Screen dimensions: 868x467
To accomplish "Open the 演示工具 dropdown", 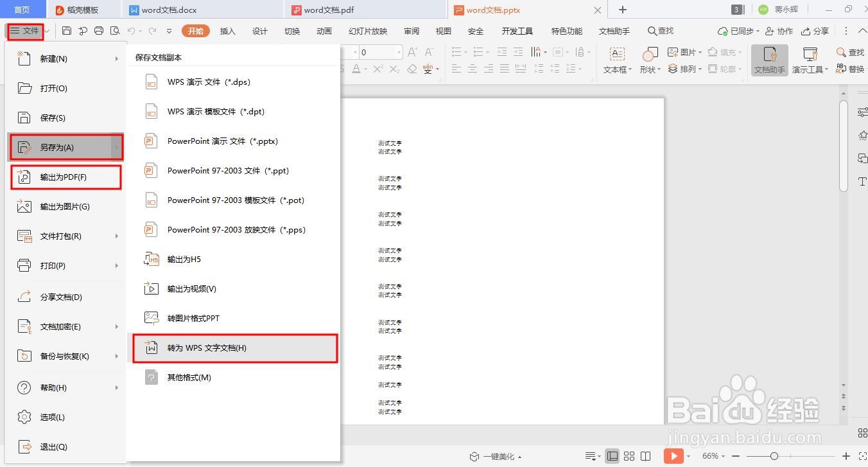I will 809,61.
